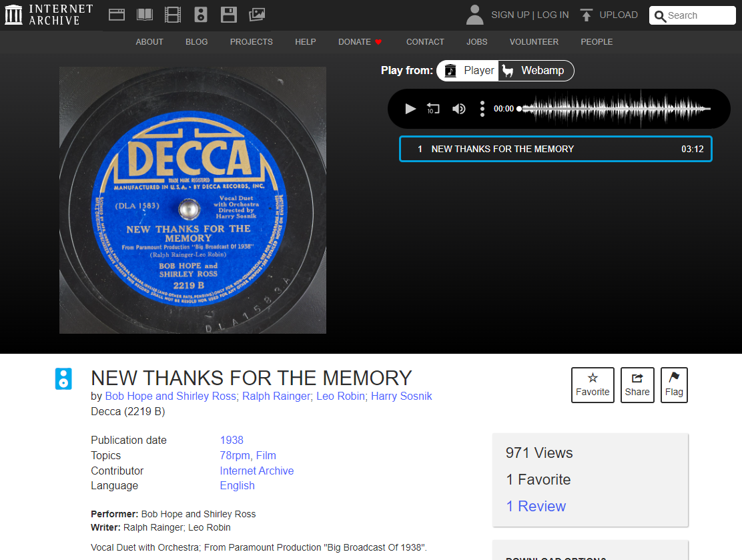Switch playback to Webamp
Viewport: 742px width, 560px height.
click(x=535, y=71)
